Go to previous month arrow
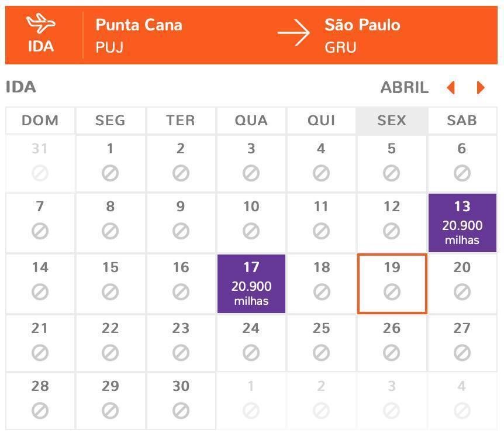 pos(451,88)
